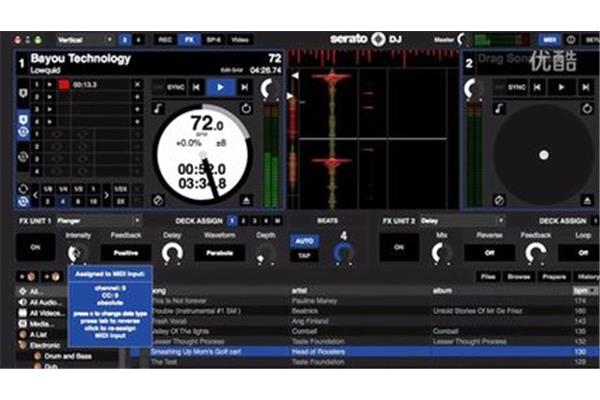This screenshot has width=600, height=400.
Task: Delete cue point 1 with the X
Action: click(137, 84)
